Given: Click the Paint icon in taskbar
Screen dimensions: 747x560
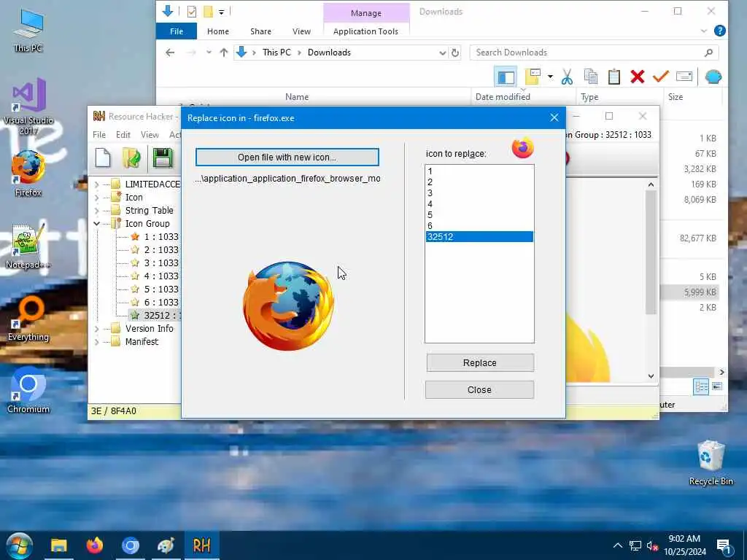Looking at the screenshot, I should pyautogui.click(x=166, y=545).
